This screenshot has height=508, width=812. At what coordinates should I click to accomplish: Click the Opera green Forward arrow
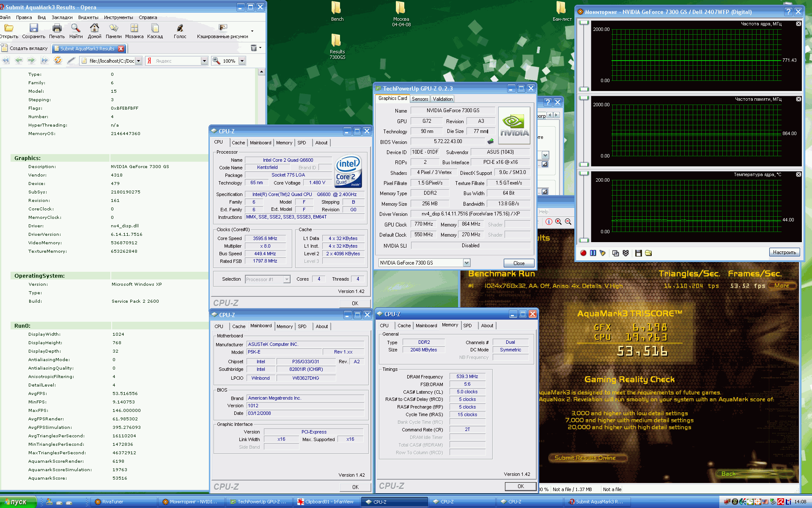[31, 61]
